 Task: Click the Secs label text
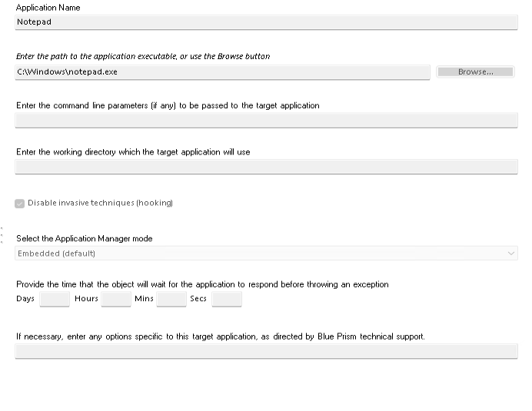coord(198,299)
